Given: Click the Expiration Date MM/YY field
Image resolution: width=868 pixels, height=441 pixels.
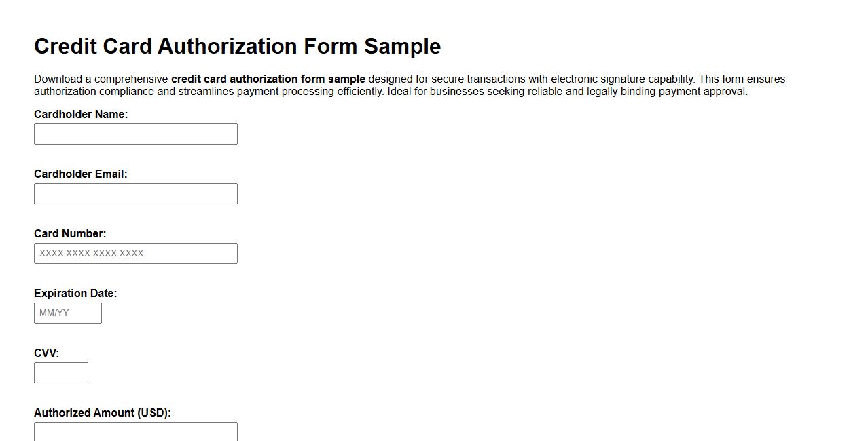Looking at the screenshot, I should point(67,313).
